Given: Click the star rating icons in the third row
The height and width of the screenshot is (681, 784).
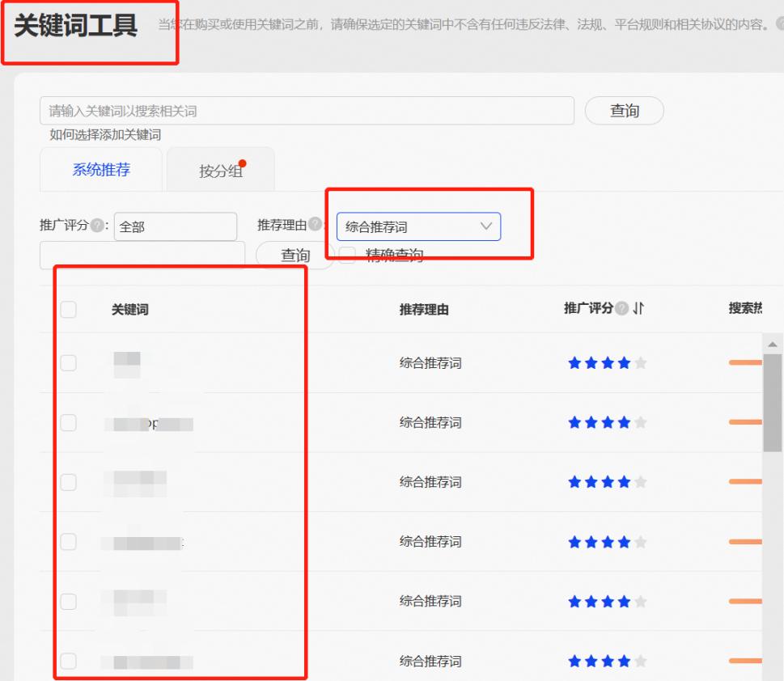Looking at the screenshot, I should point(605,482).
